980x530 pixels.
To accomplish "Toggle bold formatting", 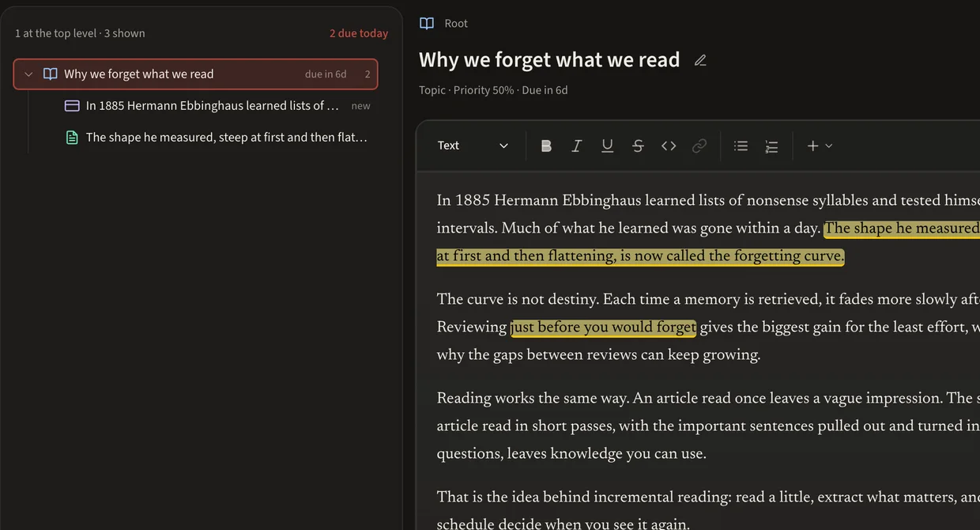I will 546,146.
